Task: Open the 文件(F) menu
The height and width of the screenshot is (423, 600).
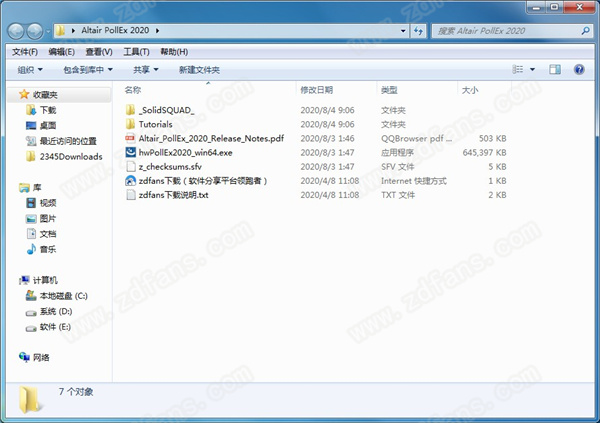Action: [25, 52]
